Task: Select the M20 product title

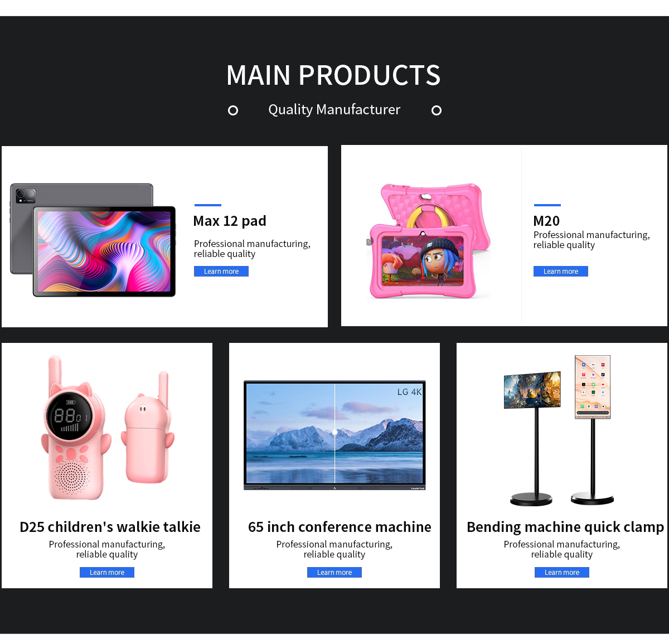Action: tap(546, 221)
